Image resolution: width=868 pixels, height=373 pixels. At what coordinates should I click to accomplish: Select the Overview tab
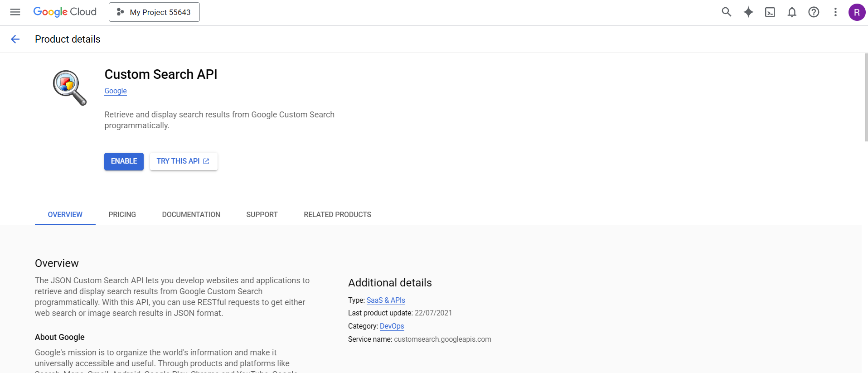(65, 214)
